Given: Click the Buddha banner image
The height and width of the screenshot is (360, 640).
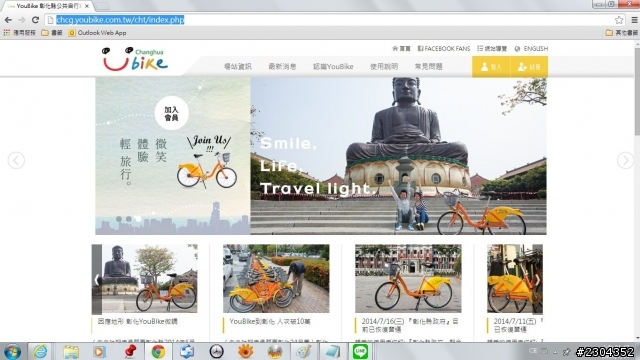Looking at the screenshot, I should click(398, 156).
